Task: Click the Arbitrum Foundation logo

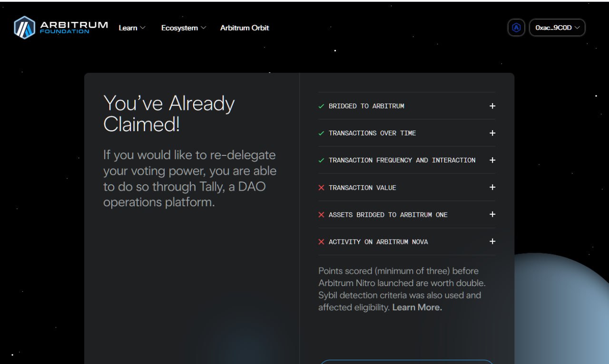Action: 61,27
